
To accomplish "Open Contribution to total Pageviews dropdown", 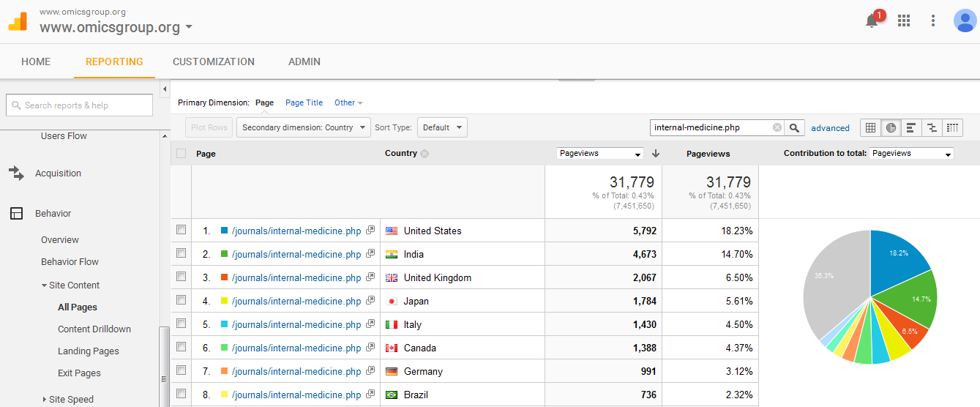I will [912, 154].
